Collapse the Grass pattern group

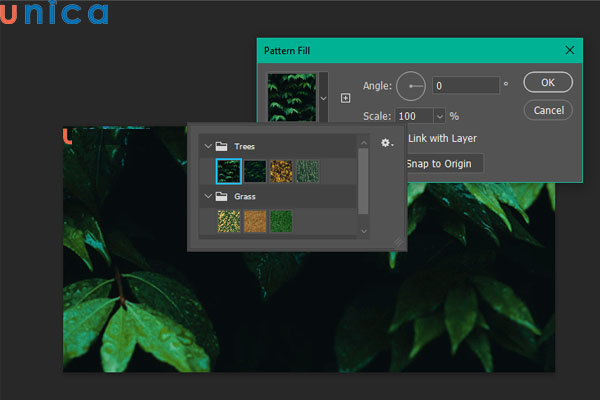208,197
